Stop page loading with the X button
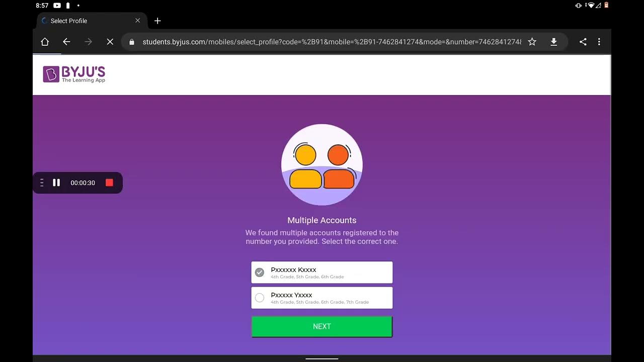 pyautogui.click(x=110, y=42)
